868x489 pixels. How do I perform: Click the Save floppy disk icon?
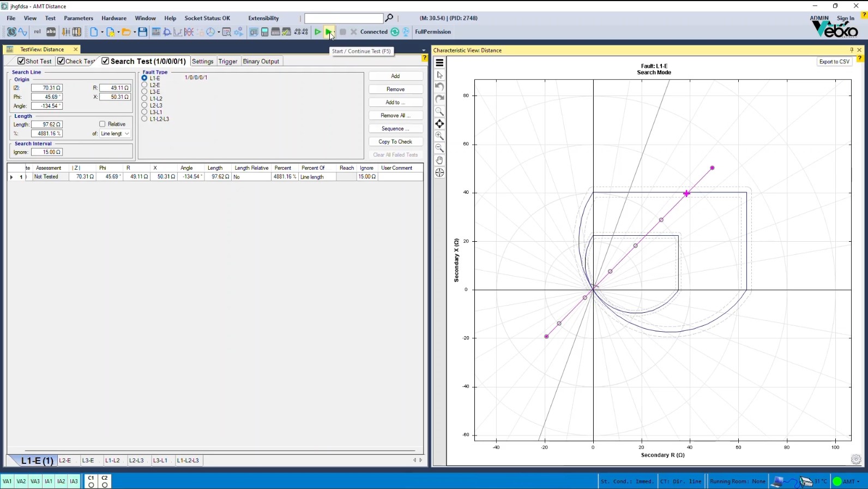point(142,32)
